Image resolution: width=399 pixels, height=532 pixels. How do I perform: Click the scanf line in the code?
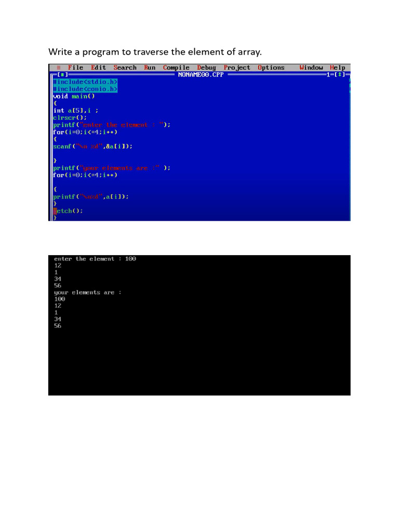(x=92, y=147)
